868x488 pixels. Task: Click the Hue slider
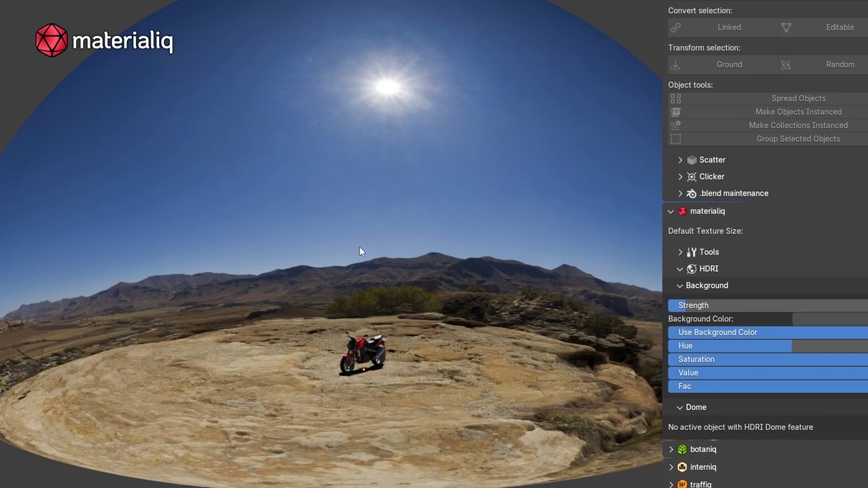pyautogui.click(x=767, y=346)
